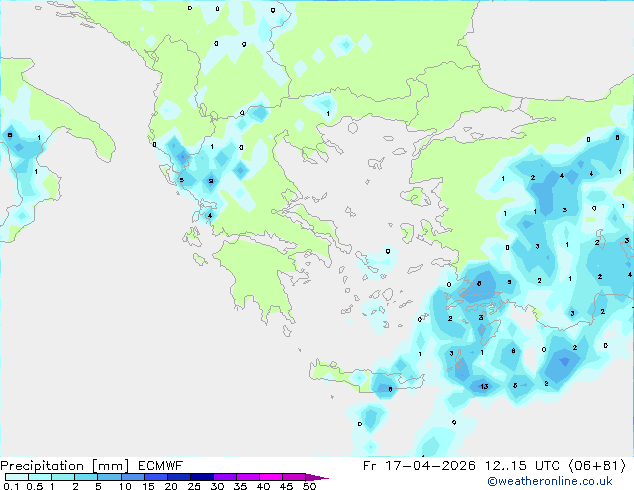634x490 pixels.
Task: Click the '25' legend scale label
Action: point(194,486)
